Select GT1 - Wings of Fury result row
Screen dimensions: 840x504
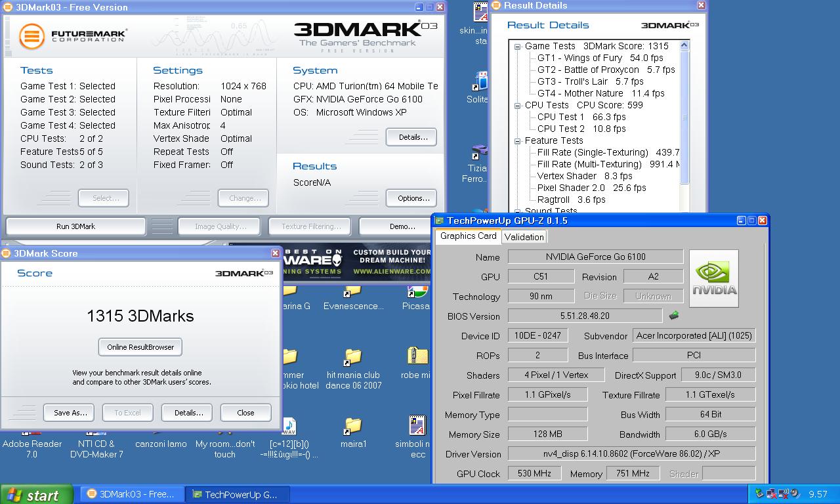[600, 58]
